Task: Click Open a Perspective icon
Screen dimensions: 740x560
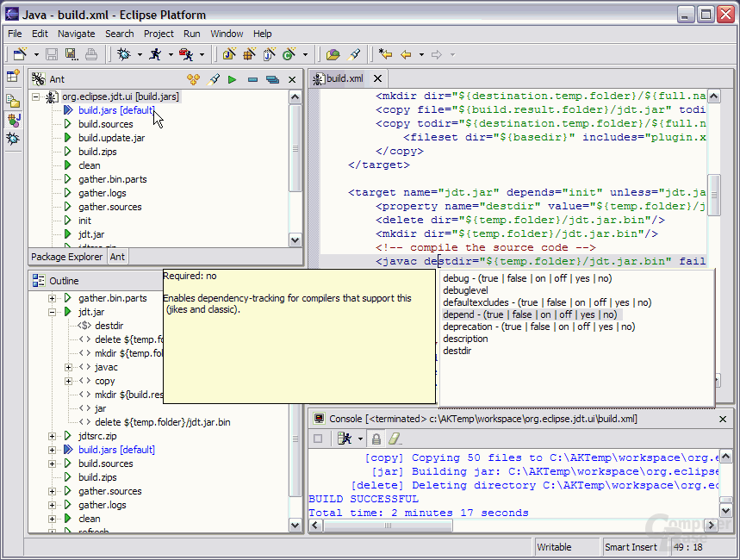Action: 13,76
